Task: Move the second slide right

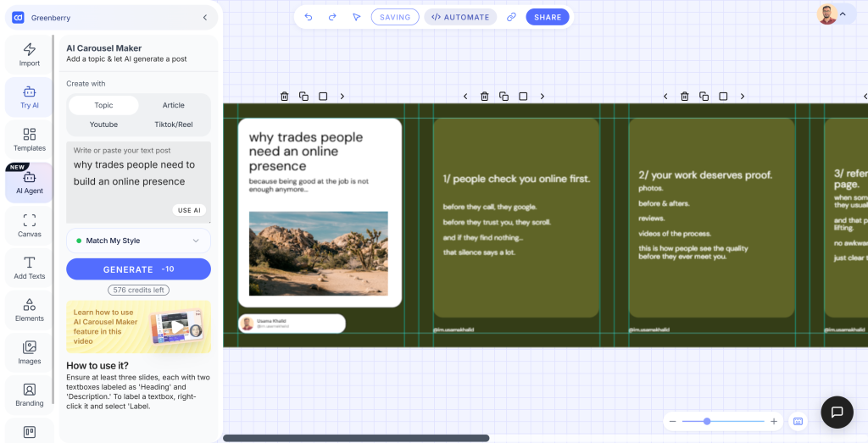Action: 542,97
